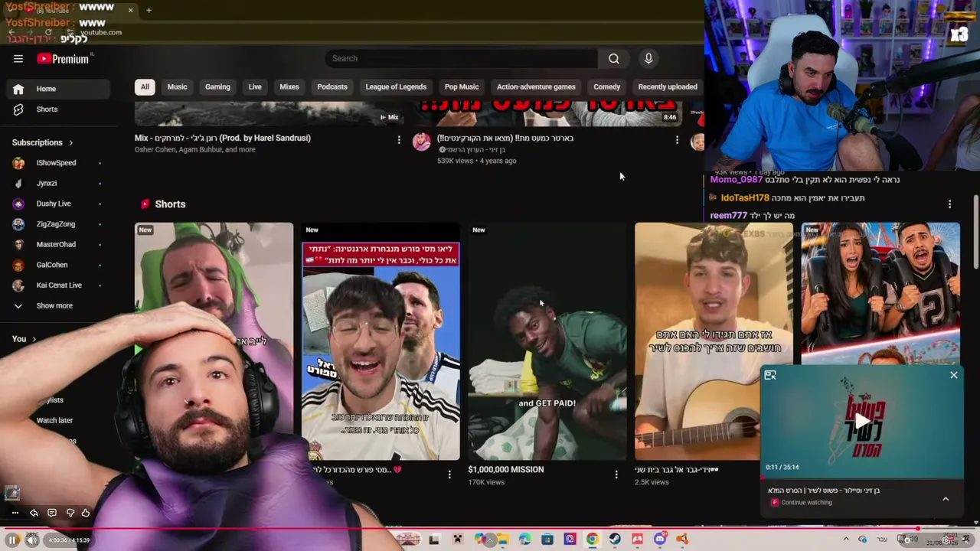Open Watch later in the sidebar
The height and width of the screenshot is (551, 980).
(54, 421)
